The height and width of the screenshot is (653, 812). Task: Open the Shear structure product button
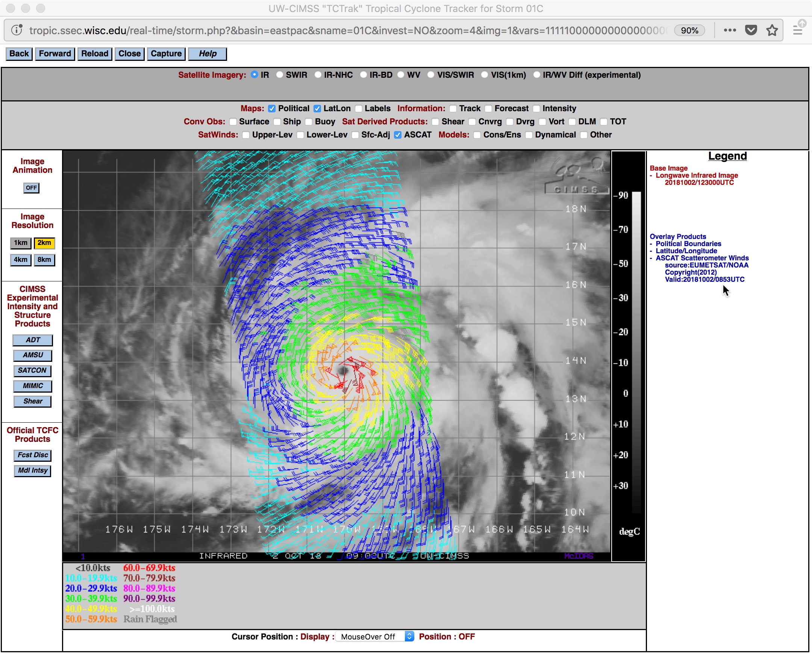click(33, 402)
